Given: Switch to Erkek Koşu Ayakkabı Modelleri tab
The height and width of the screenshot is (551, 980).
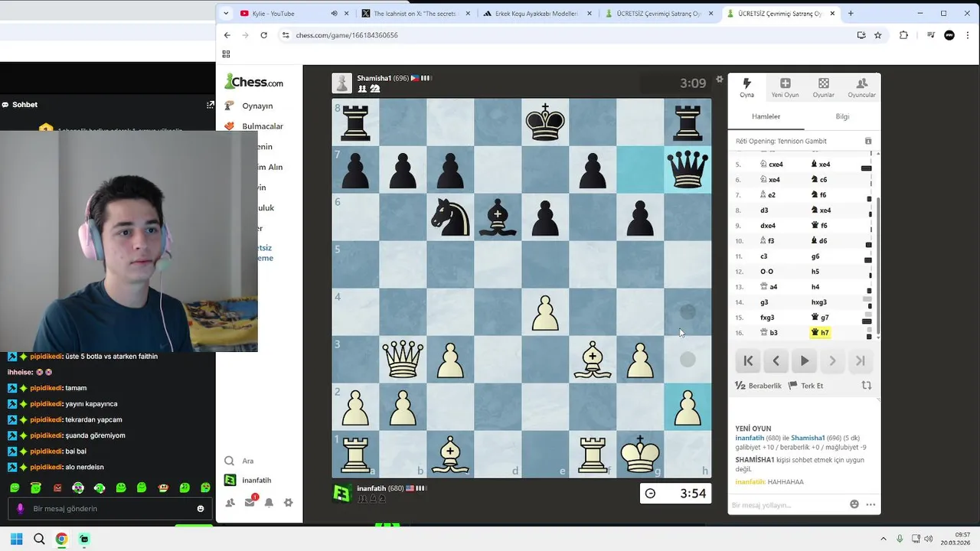Looking at the screenshot, I should pyautogui.click(x=536, y=14).
